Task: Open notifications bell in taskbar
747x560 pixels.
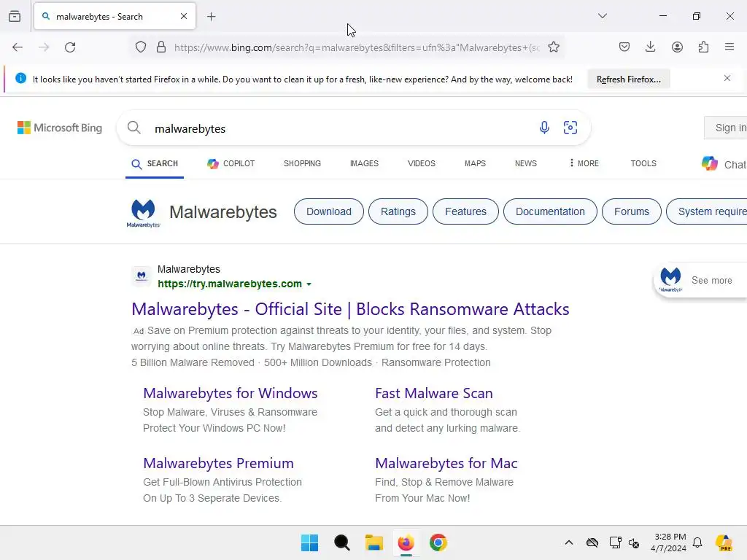Action: pyautogui.click(x=697, y=542)
